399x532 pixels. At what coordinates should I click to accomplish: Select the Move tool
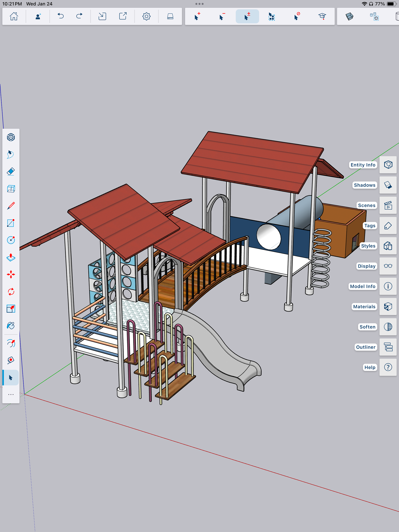tap(11, 274)
